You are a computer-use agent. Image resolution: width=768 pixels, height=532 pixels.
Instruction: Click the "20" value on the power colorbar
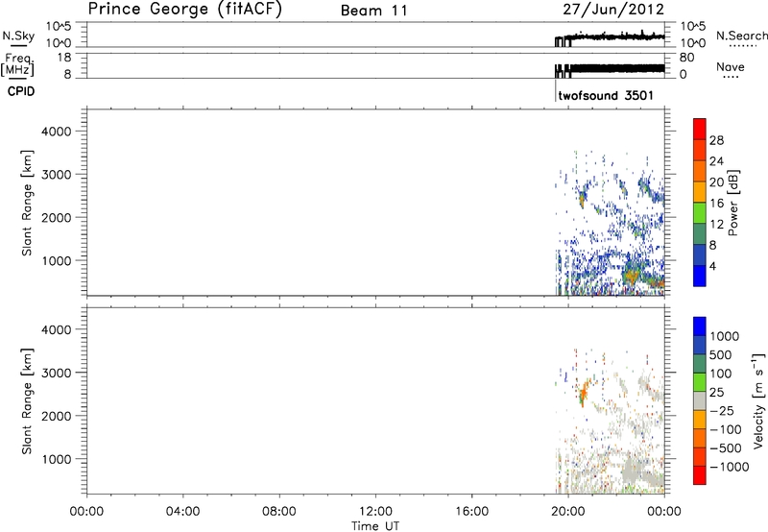tap(716, 182)
